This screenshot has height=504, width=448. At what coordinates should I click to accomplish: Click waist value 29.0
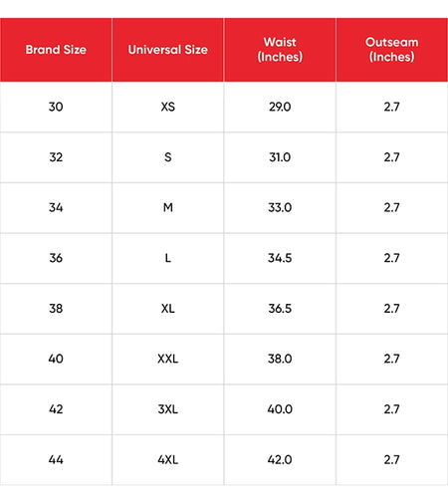(280, 107)
